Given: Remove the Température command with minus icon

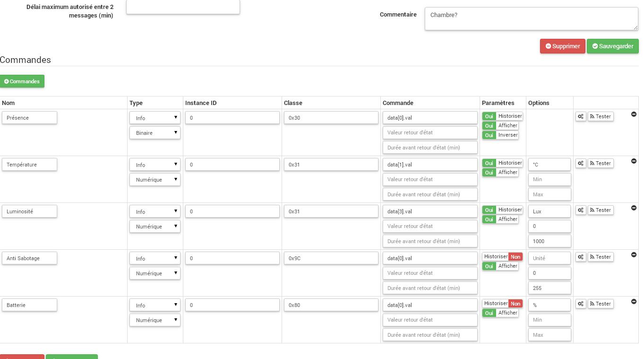Looking at the screenshot, I should (634, 161).
